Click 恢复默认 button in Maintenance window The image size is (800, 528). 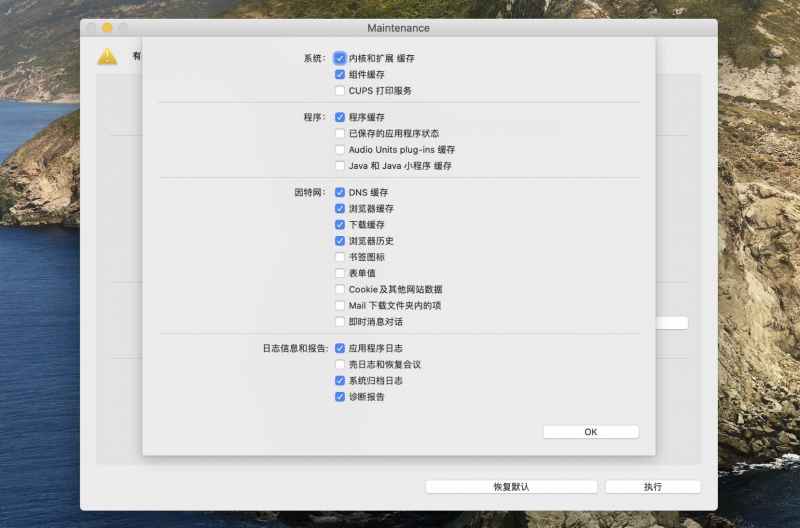[x=511, y=487]
